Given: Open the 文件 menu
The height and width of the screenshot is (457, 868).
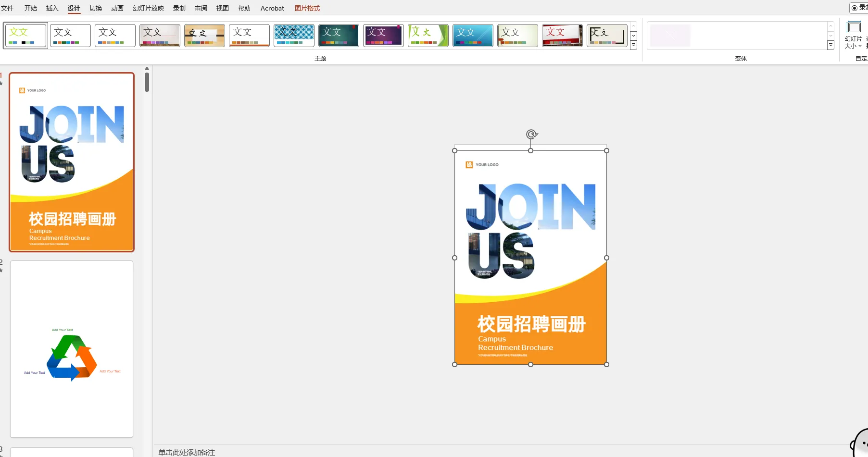Looking at the screenshot, I should tap(8, 8).
